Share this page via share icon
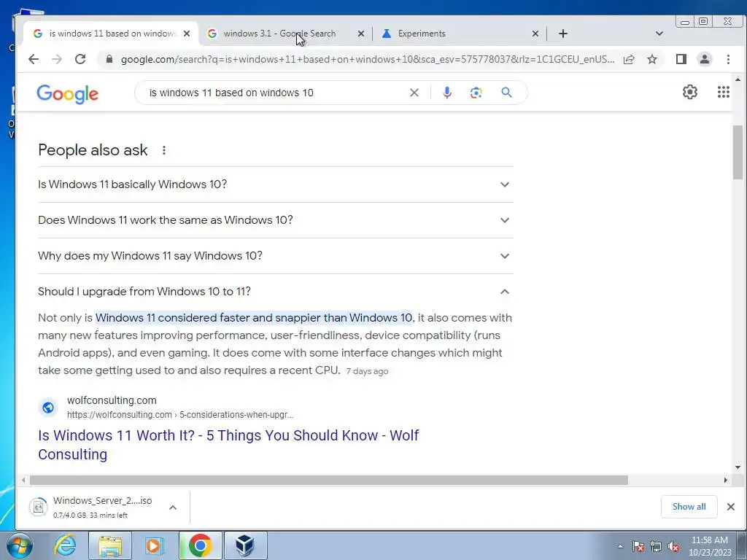 pyautogui.click(x=629, y=59)
